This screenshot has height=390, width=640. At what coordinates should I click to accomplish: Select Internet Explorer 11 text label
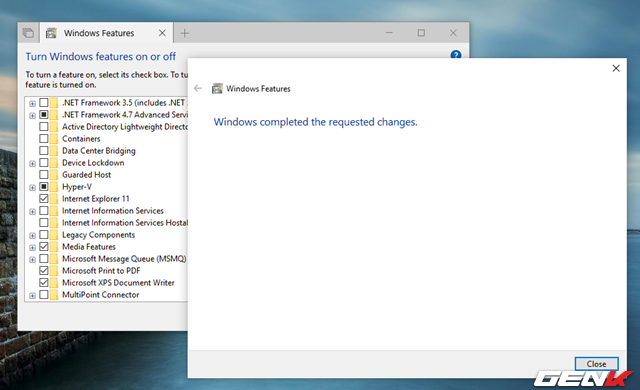pyautogui.click(x=96, y=199)
